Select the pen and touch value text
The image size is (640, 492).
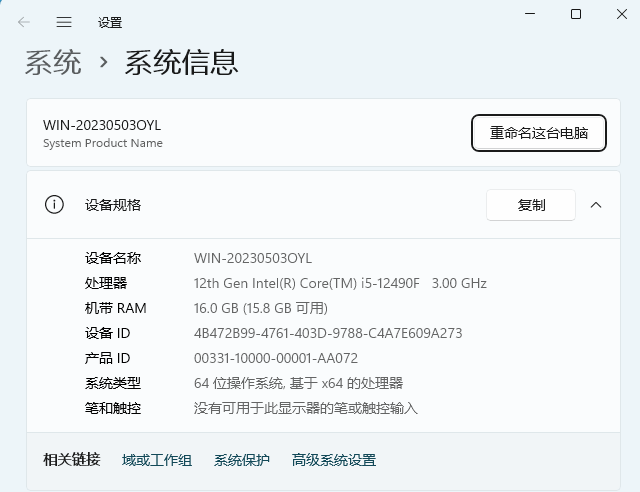click(306, 408)
